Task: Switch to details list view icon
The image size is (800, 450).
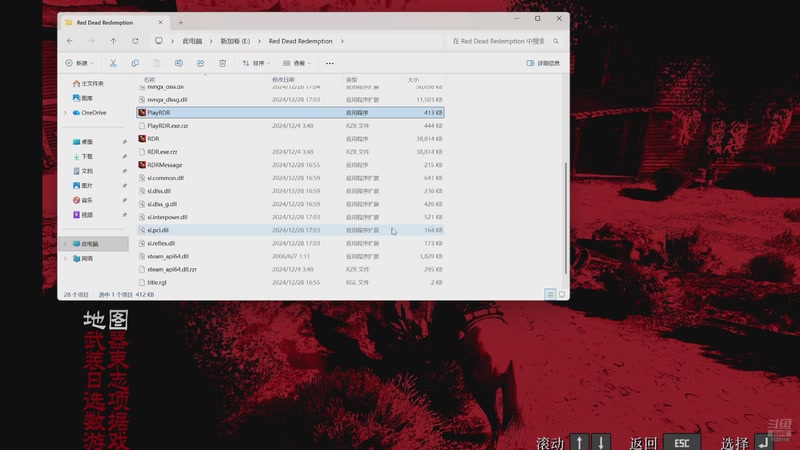Action: point(550,294)
